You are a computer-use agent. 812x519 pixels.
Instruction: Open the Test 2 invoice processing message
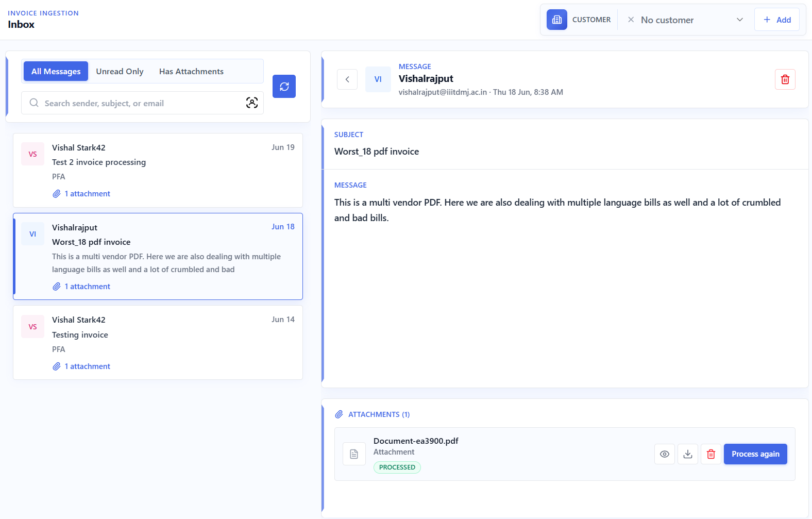tap(158, 170)
